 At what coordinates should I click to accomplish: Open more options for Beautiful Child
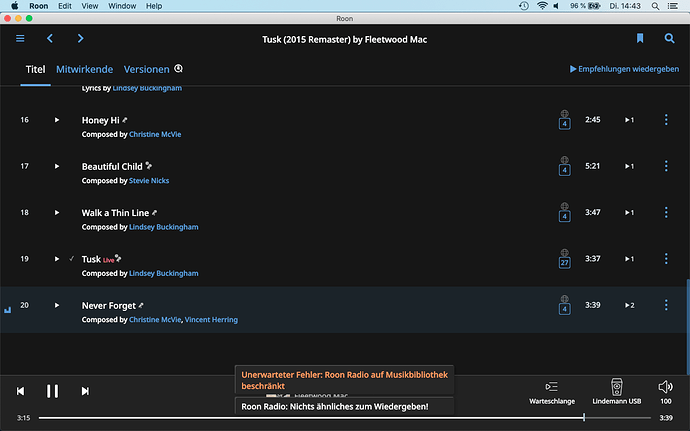click(666, 166)
